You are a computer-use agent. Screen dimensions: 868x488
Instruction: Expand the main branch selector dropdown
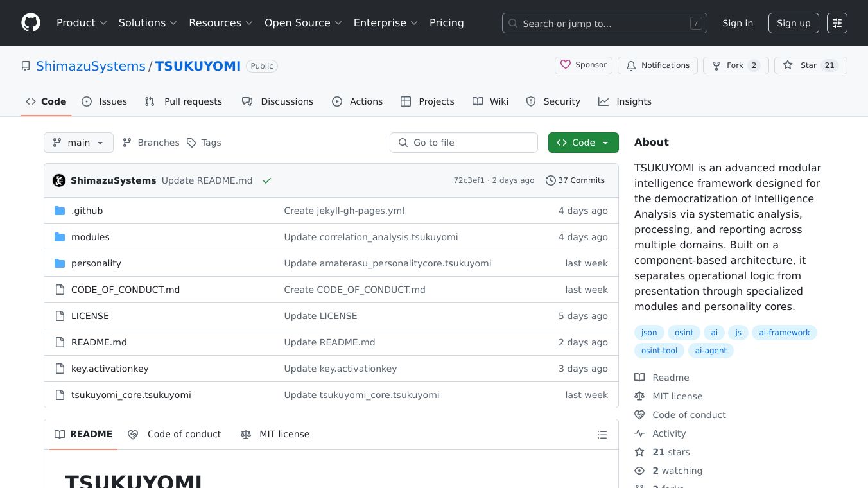[78, 143]
